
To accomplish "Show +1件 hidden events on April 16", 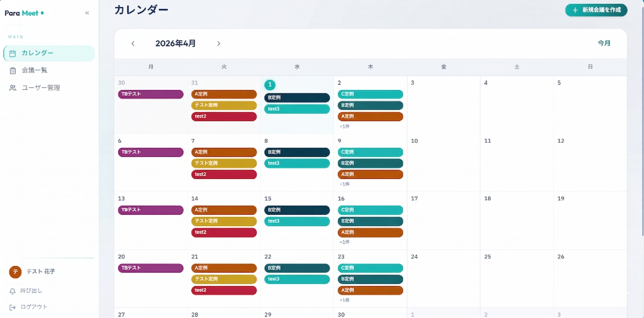I will click(x=345, y=242).
